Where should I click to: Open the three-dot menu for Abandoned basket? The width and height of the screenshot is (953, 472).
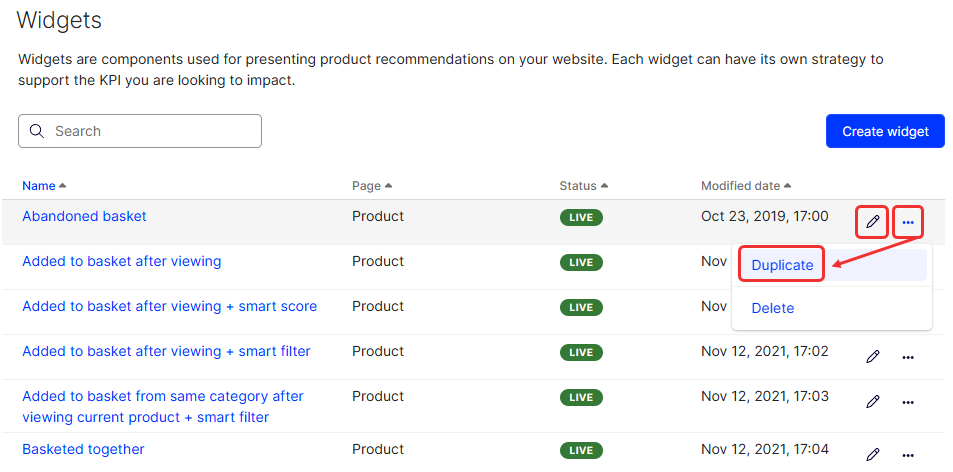[908, 223]
